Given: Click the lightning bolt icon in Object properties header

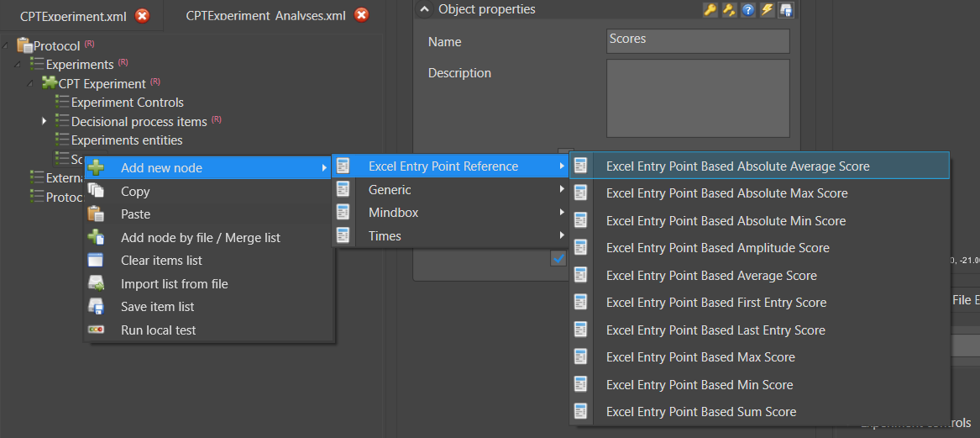Looking at the screenshot, I should tap(767, 10).
